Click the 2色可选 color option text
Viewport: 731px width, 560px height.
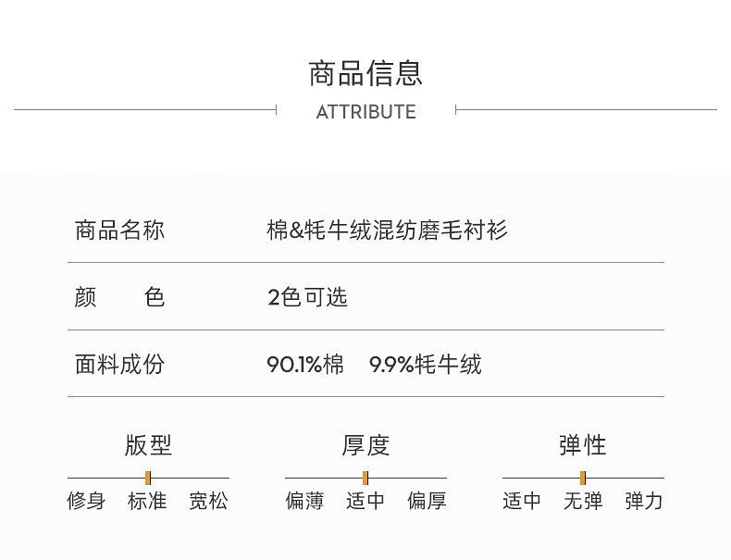coord(307,297)
